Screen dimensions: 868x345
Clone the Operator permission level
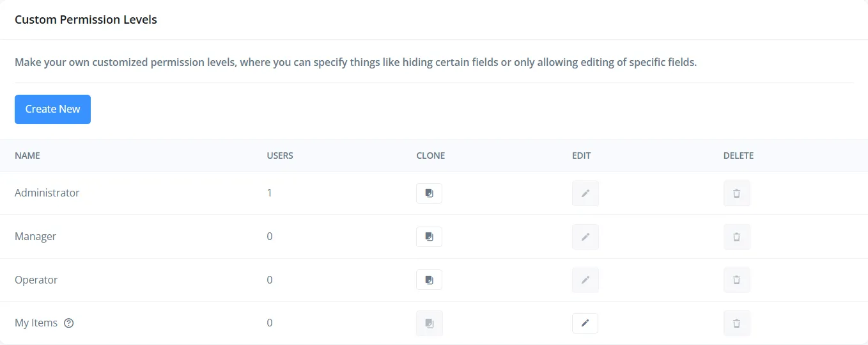pyautogui.click(x=429, y=280)
